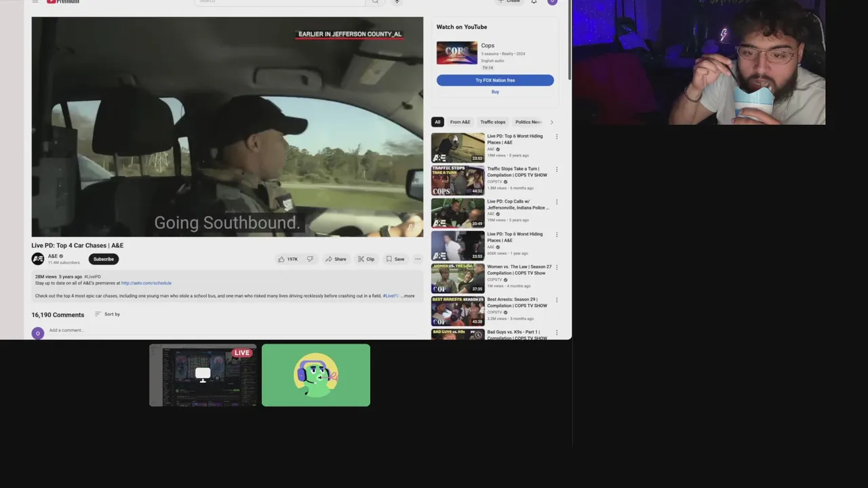Open options menu for Live PD: Cop Calls video
The height and width of the screenshot is (488, 868).
pyautogui.click(x=557, y=202)
